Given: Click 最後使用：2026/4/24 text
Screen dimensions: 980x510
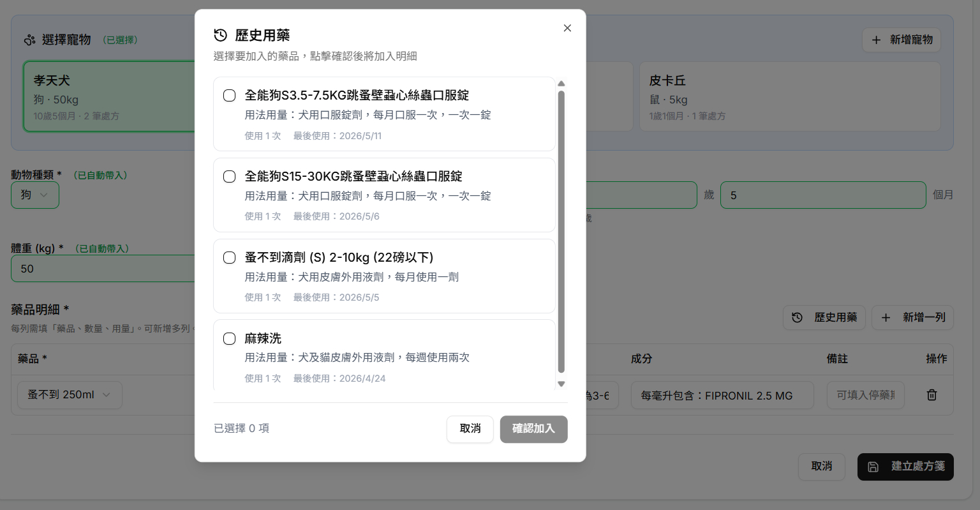Looking at the screenshot, I should 339,379.
